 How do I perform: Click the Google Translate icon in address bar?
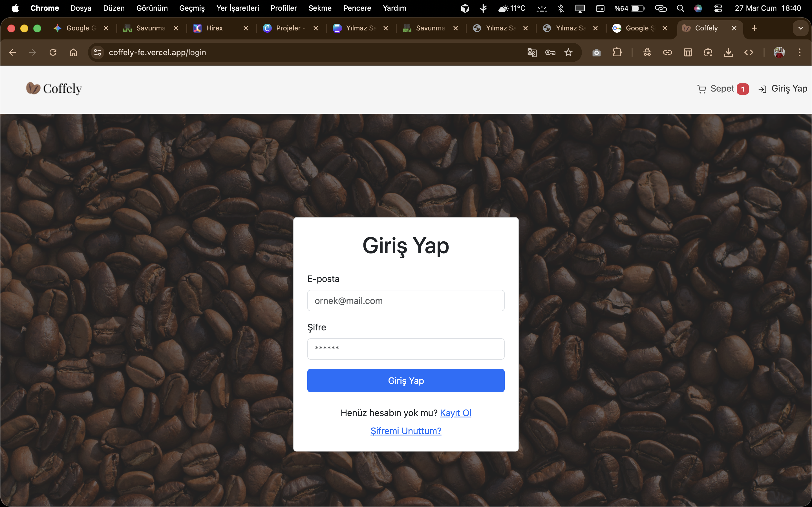532,53
